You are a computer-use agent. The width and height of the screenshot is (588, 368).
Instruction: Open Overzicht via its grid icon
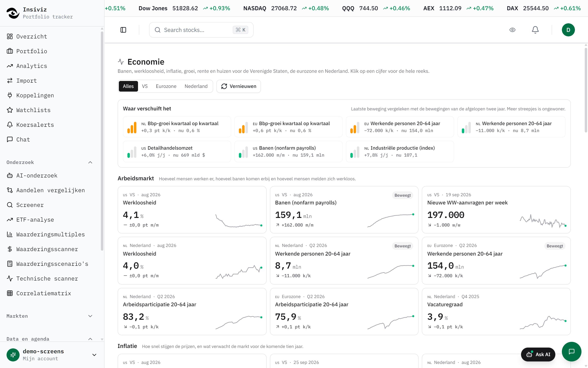(10, 37)
